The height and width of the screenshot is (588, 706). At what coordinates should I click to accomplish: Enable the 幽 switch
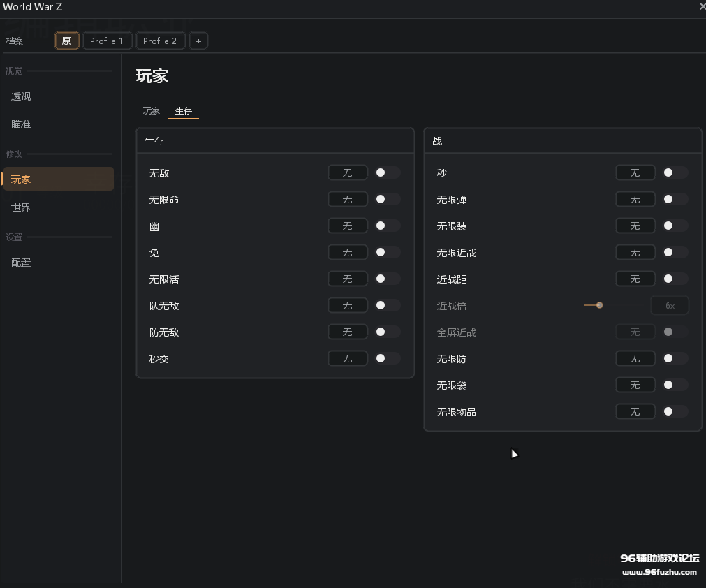388,226
